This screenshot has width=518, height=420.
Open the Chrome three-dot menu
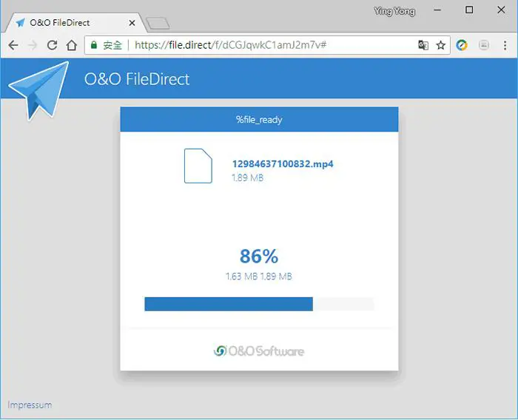point(505,45)
